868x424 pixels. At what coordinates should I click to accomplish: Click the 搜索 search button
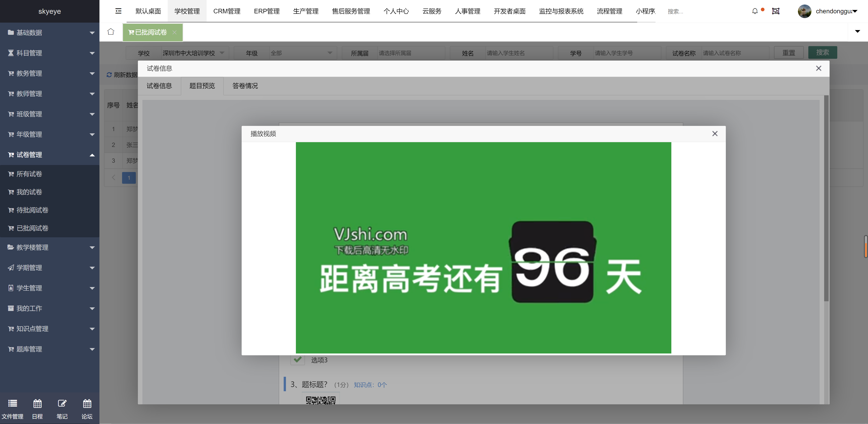click(x=823, y=53)
